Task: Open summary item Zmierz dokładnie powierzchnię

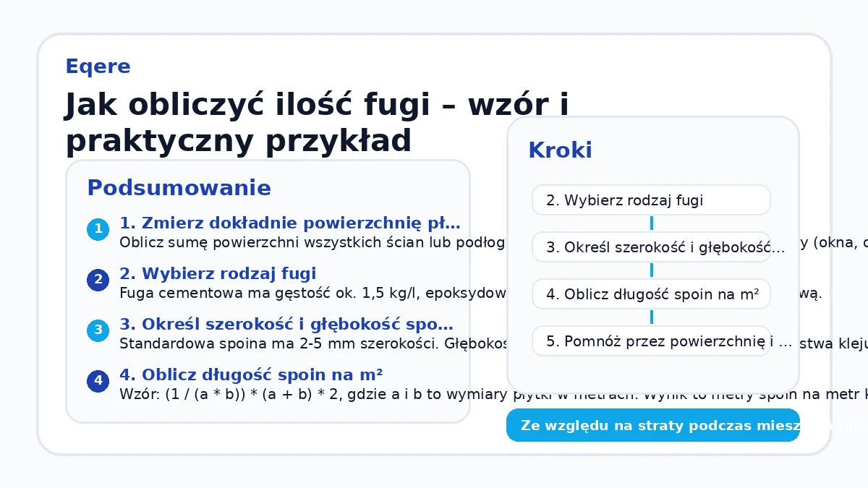Action: 290,223
